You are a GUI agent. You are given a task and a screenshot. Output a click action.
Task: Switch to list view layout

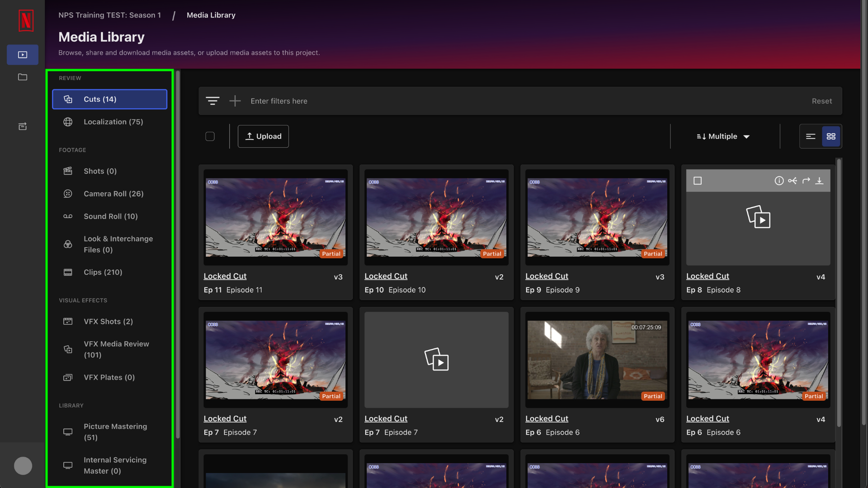(x=811, y=136)
